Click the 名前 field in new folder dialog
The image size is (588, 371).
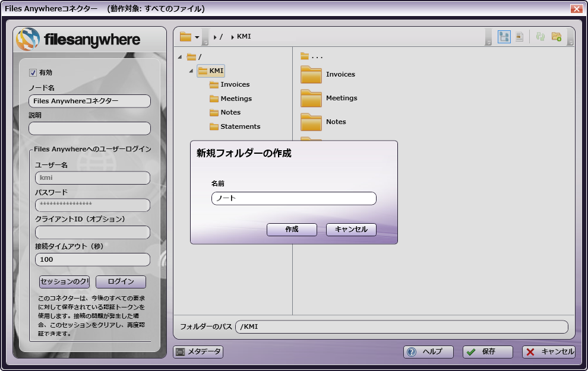click(x=294, y=199)
